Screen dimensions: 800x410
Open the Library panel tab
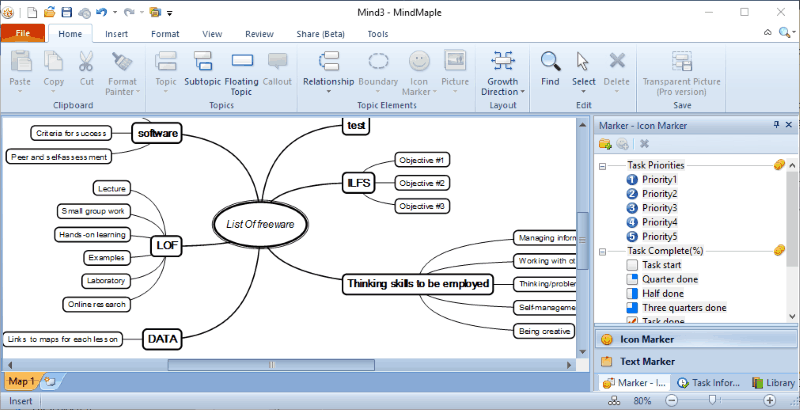pyautogui.click(x=773, y=382)
